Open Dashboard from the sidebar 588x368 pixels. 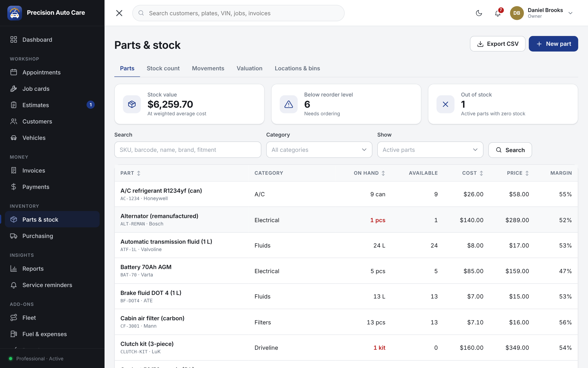(x=52, y=40)
